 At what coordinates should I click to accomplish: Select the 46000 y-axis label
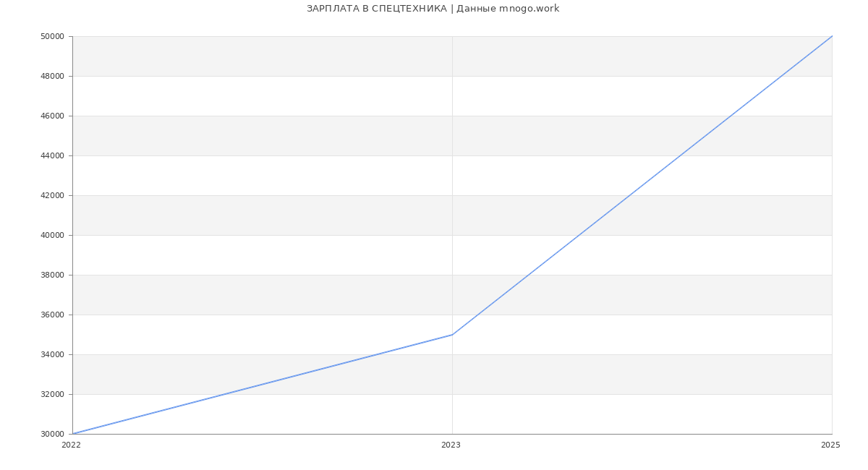tap(53, 116)
